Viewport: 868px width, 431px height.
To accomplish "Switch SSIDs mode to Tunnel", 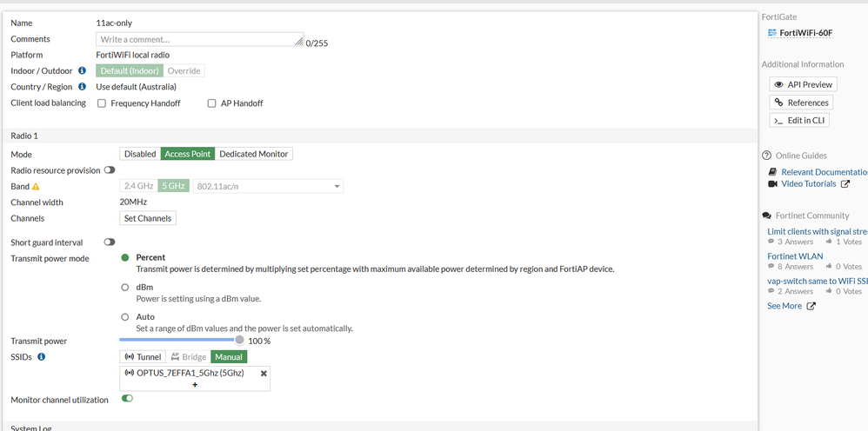I will (x=144, y=357).
